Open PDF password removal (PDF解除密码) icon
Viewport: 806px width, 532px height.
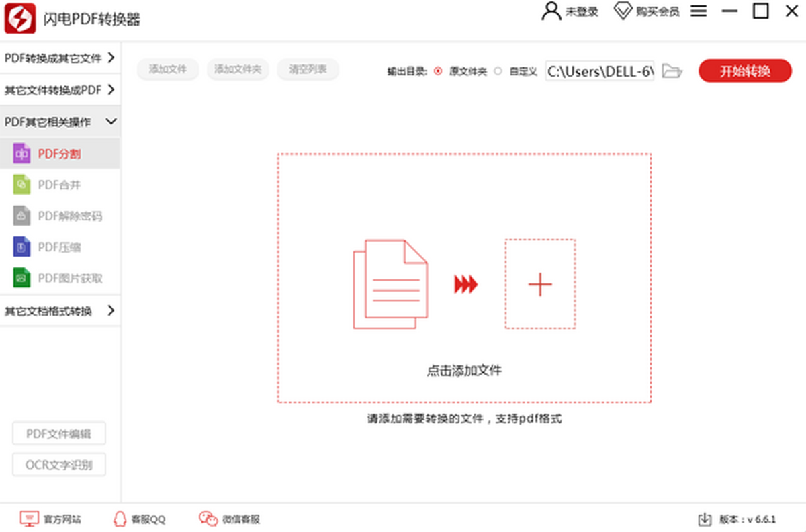(x=21, y=216)
